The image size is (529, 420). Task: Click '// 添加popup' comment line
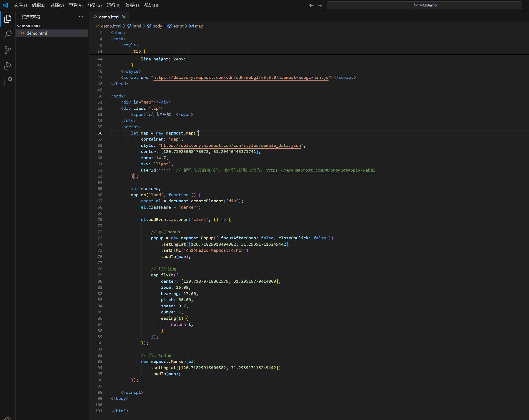pyautogui.click(x=165, y=232)
